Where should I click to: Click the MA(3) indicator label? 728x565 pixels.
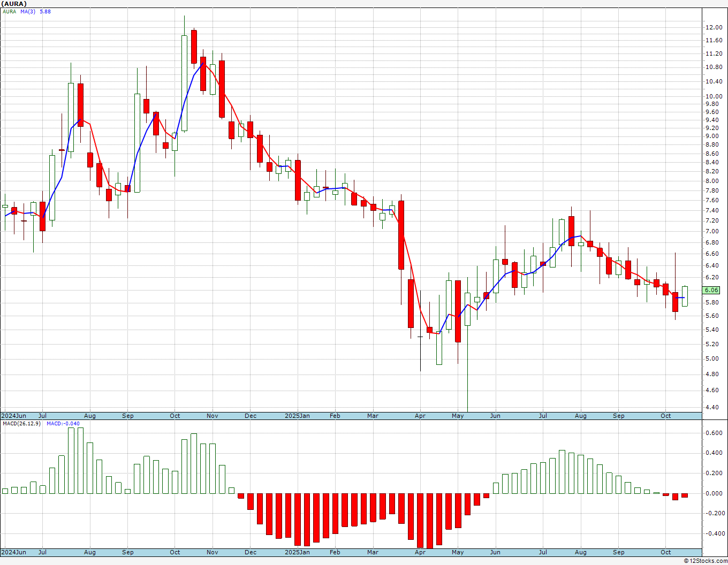click(28, 11)
